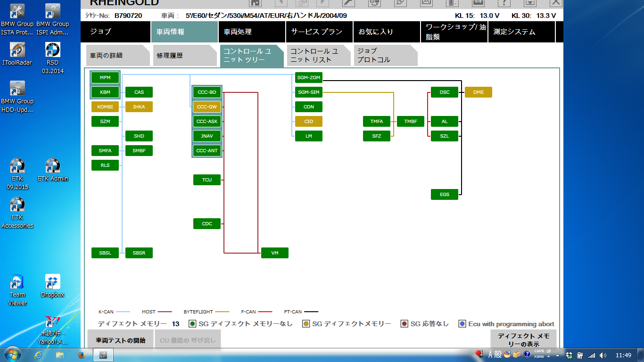The width and height of the screenshot is (644, 362).
Task: Select the DSC control unit node
Action: (445, 92)
